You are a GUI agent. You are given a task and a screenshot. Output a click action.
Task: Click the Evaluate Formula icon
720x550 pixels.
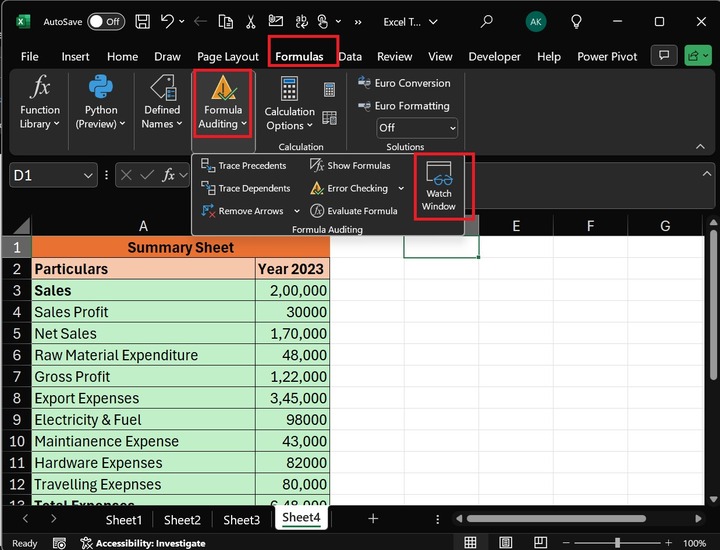(x=318, y=211)
